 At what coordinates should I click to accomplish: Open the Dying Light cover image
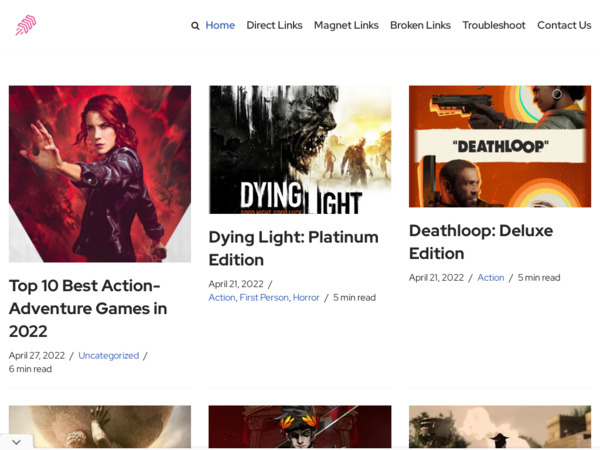(x=300, y=150)
